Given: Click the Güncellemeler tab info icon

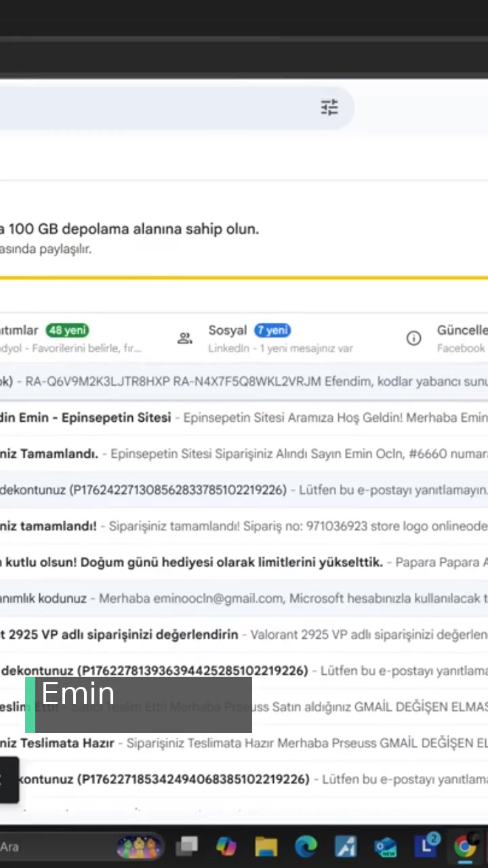Looking at the screenshot, I should tap(413, 338).
